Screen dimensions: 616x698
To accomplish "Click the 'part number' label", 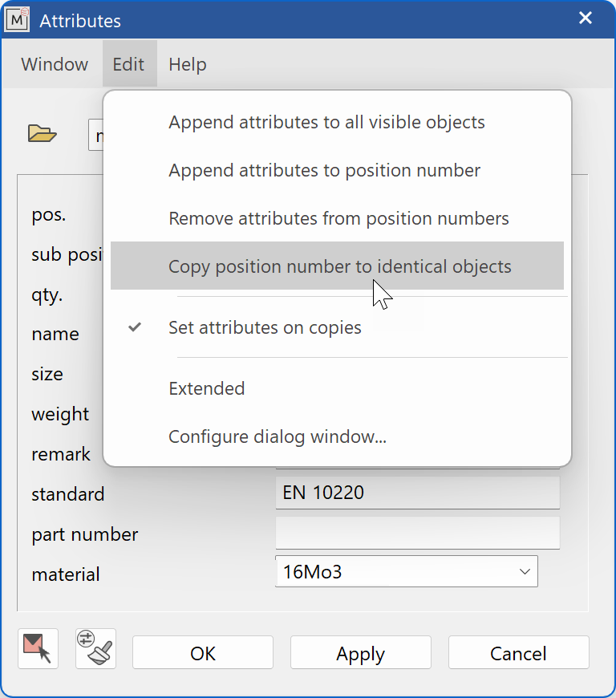I will 84,534.
